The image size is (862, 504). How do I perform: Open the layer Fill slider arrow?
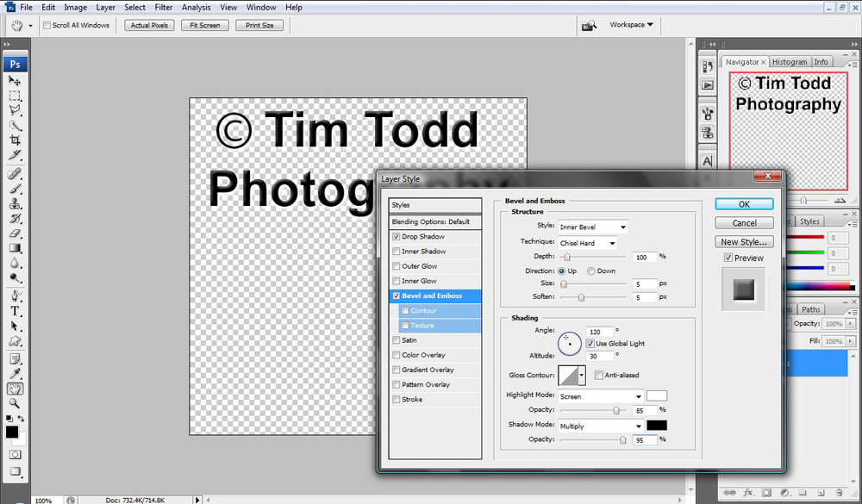click(x=851, y=341)
